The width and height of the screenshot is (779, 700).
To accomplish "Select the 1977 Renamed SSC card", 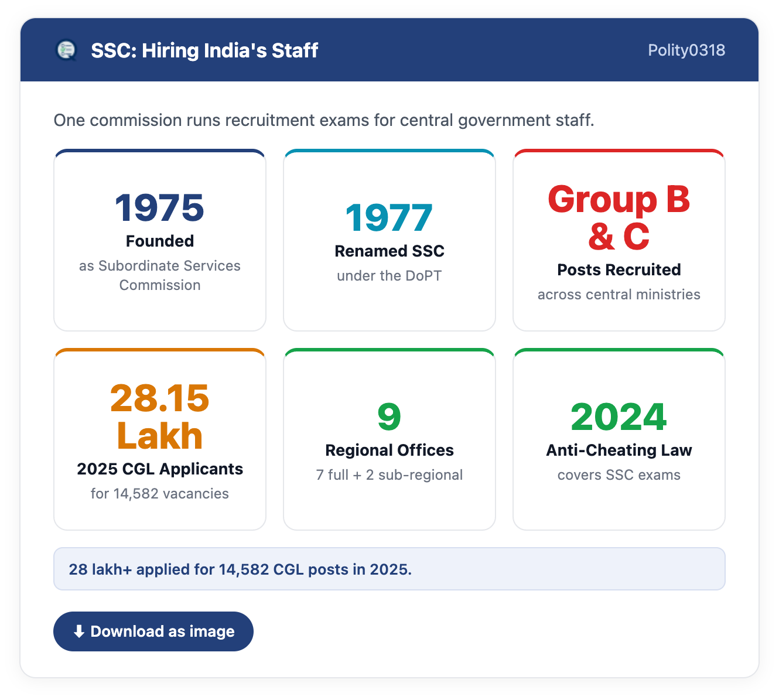I will (x=389, y=240).
